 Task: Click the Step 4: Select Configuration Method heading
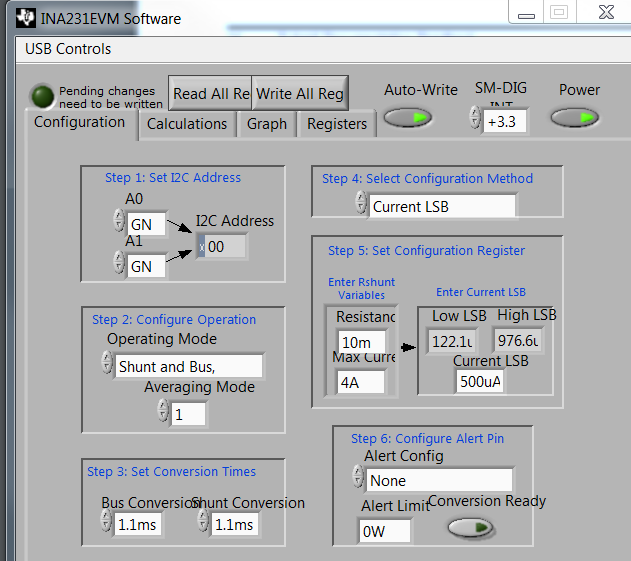427,178
